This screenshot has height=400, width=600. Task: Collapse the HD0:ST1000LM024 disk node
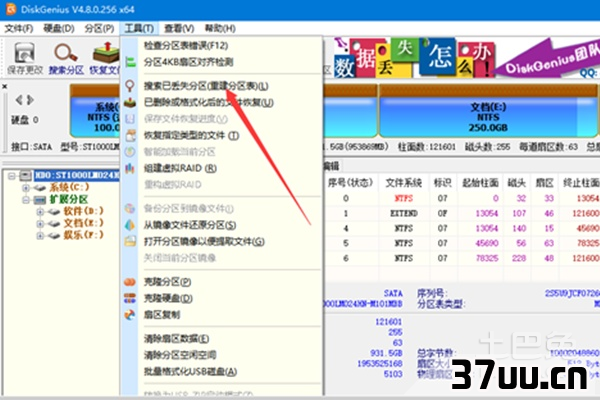(x=12, y=176)
